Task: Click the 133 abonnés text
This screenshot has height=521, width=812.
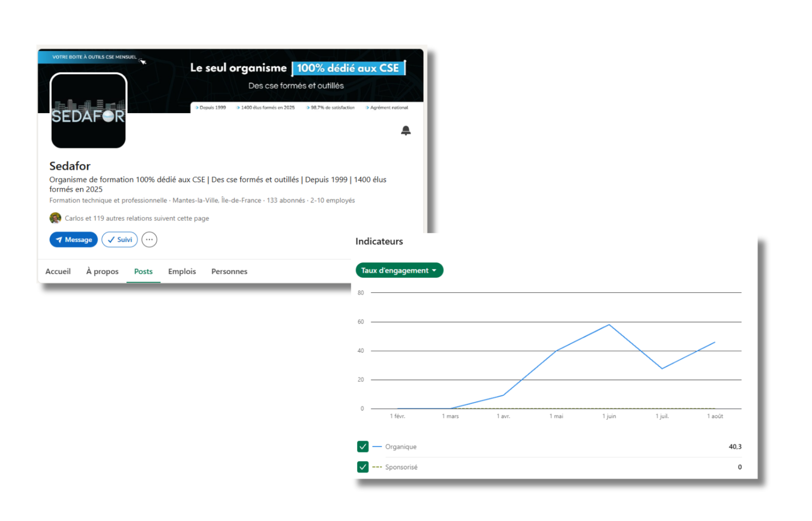Action: (286, 200)
